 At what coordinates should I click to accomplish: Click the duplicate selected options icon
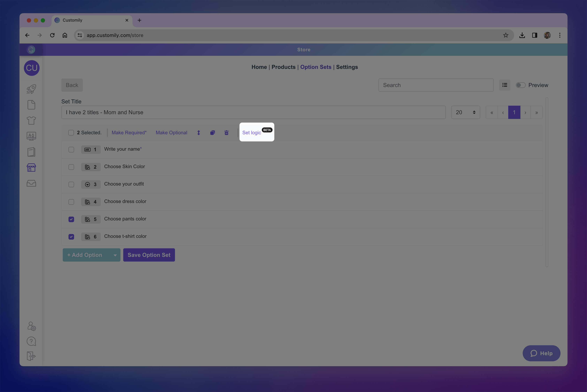(x=212, y=133)
